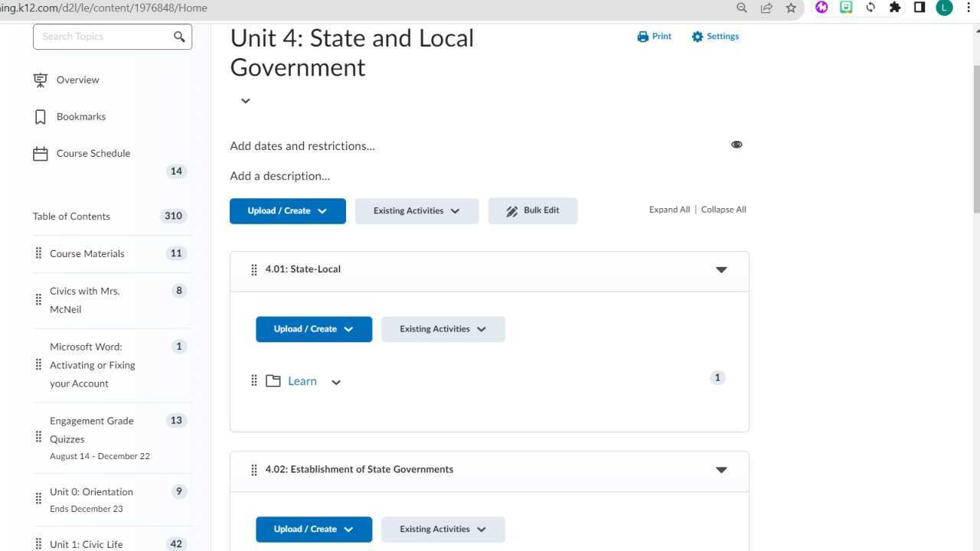Type in the Search Topics field
The width and height of the screenshot is (980, 551).
pyautogui.click(x=103, y=37)
